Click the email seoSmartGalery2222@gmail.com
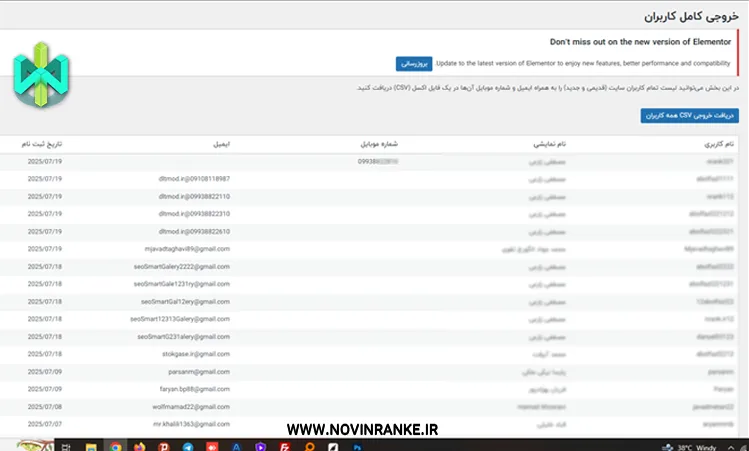The height and width of the screenshot is (451, 749). [x=182, y=267]
